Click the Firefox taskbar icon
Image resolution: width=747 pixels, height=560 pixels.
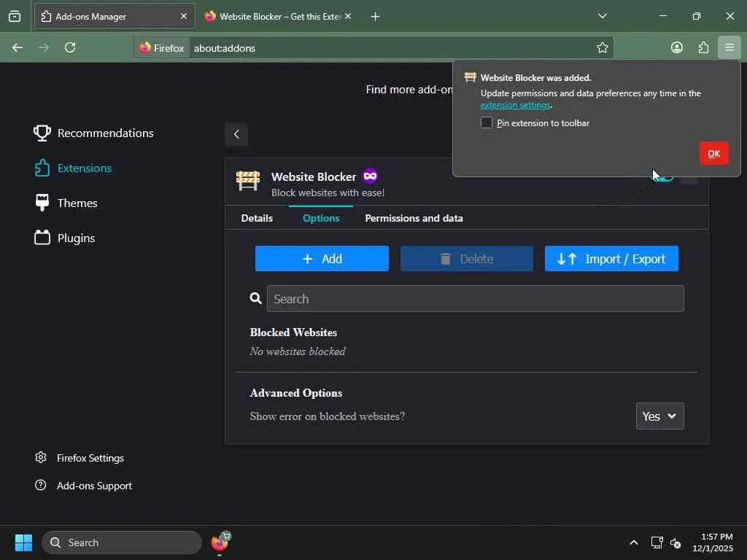(220, 542)
